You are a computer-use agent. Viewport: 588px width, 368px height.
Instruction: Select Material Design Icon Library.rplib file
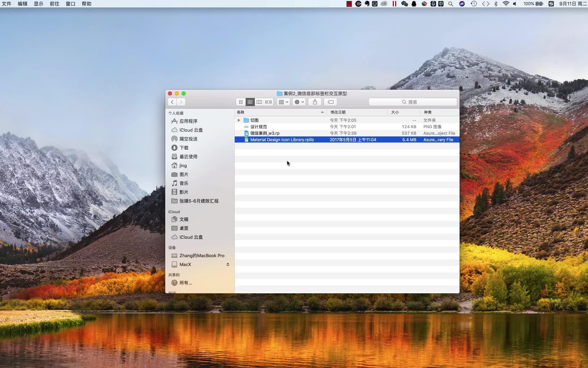(x=347, y=139)
